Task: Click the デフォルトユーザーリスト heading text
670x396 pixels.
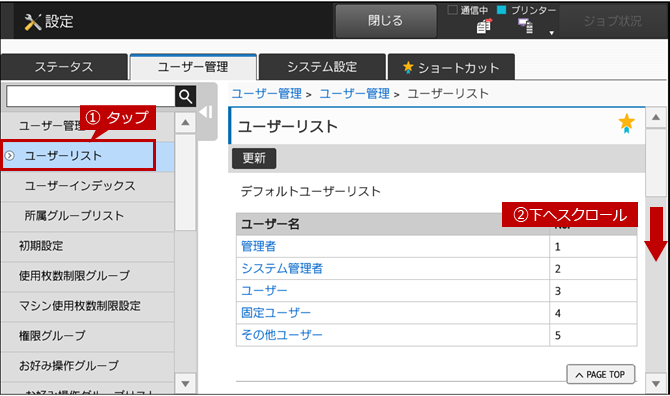Action: pos(311,191)
